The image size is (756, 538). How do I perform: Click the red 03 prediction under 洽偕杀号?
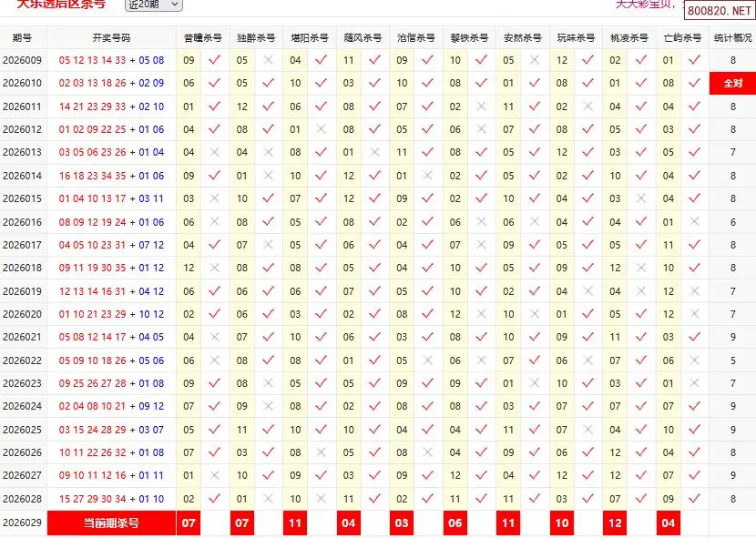402,523
